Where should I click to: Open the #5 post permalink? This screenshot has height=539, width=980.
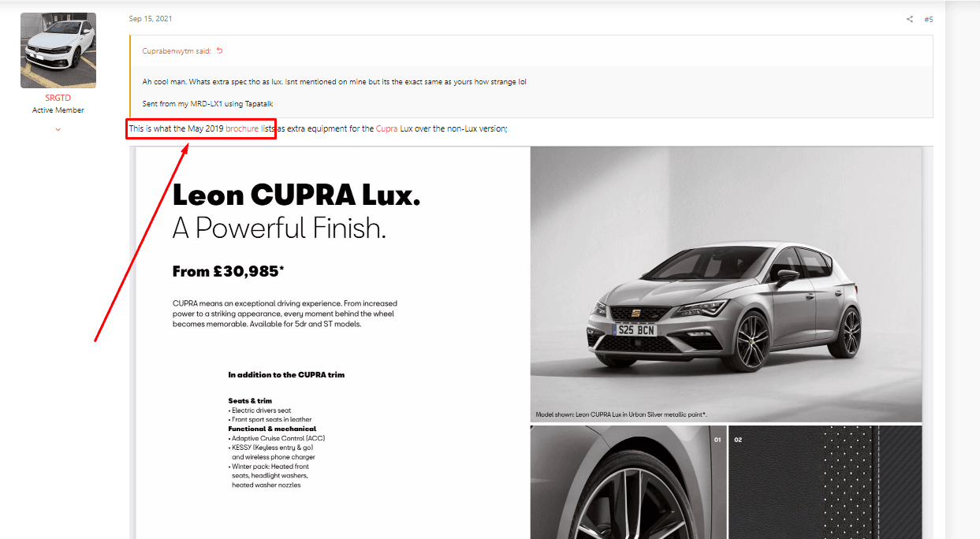point(929,19)
